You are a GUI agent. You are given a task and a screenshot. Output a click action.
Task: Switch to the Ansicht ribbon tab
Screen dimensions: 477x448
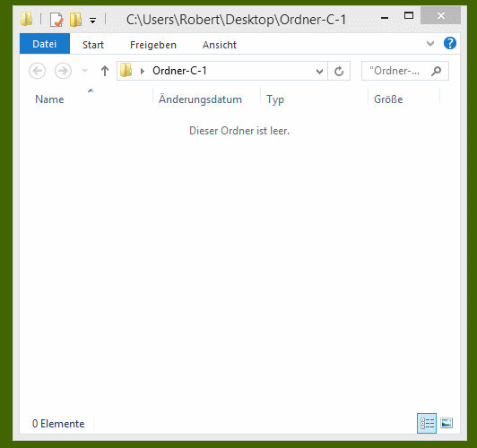tap(220, 45)
